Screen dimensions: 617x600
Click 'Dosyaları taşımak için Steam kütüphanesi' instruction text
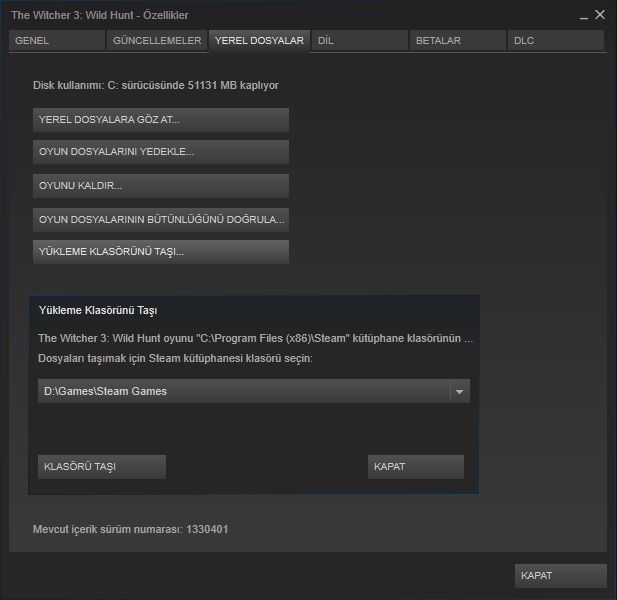click(x=175, y=359)
